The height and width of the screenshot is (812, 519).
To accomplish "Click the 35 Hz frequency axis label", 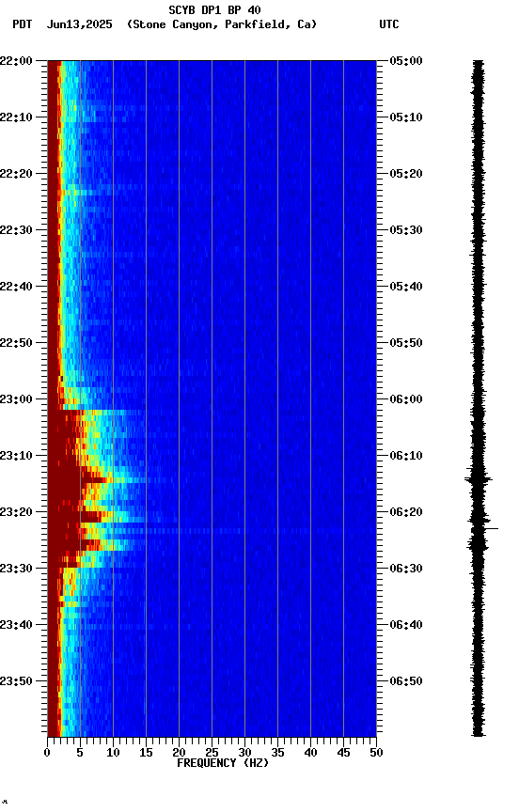I will 277,753.
